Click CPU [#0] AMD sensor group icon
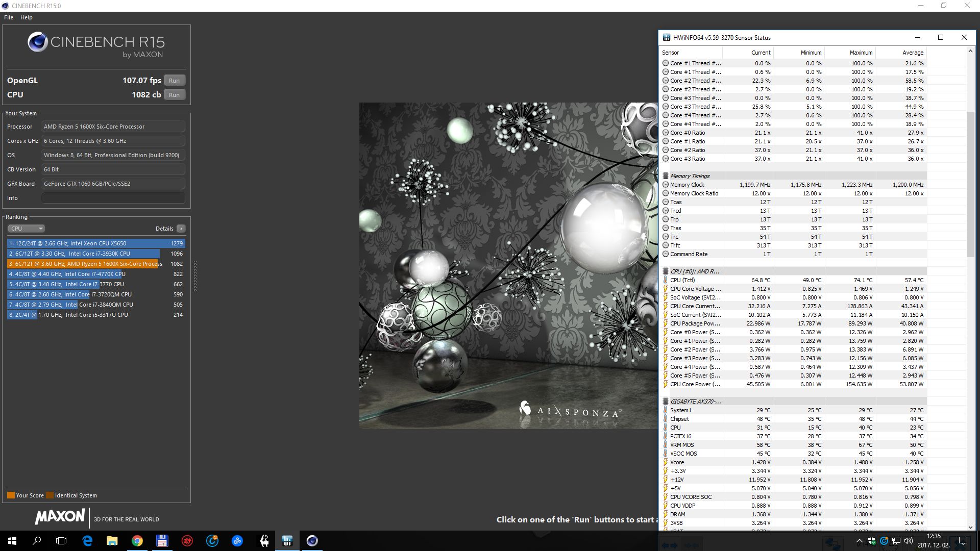This screenshot has height=551, width=980. coord(666,271)
